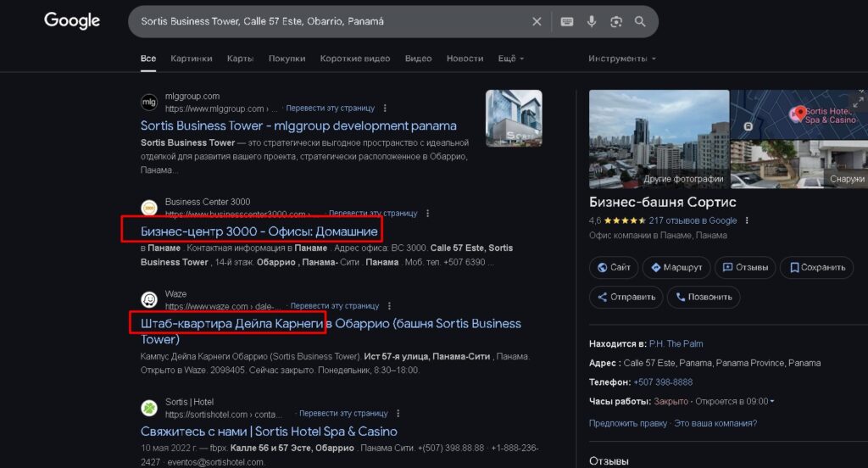Expand opening hours next to Закрыто
The width and height of the screenshot is (868, 468).
point(771,401)
